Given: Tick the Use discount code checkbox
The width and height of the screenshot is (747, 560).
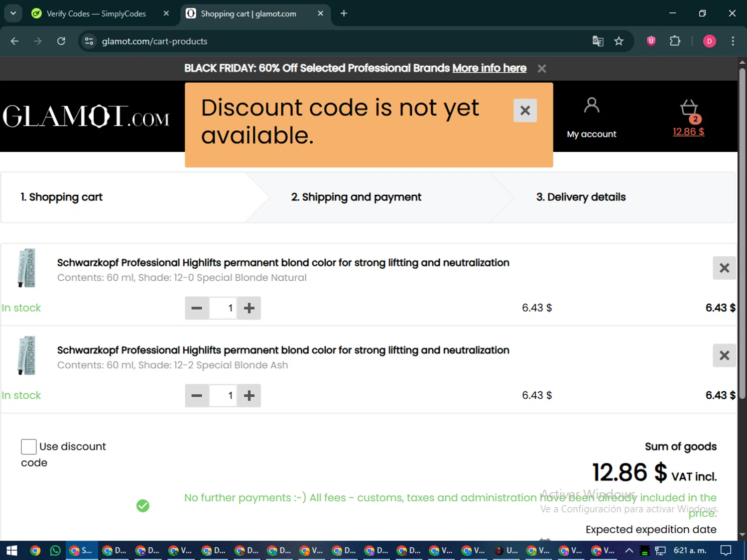Looking at the screenshot, I should point(28,447).
